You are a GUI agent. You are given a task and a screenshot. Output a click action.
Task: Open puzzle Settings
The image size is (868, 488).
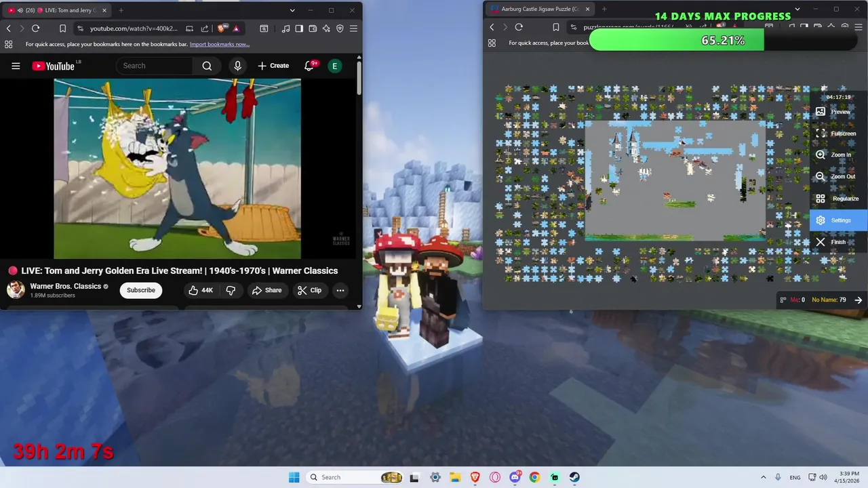839,220
